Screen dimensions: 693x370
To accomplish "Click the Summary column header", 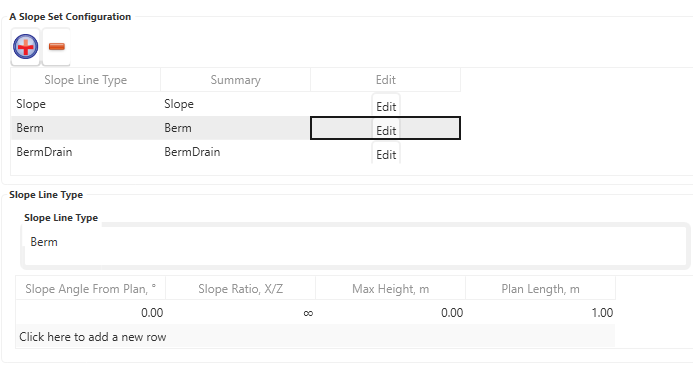I will (x=235, y=80).
